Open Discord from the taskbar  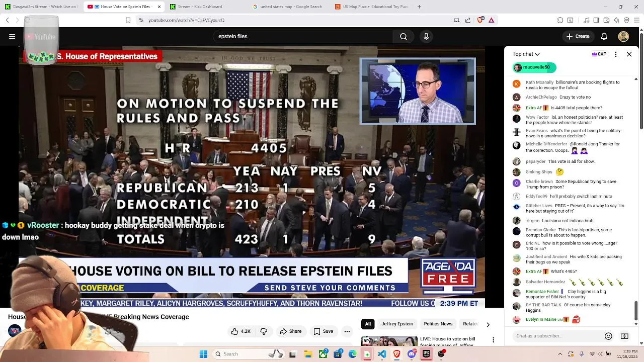[412, 354]
